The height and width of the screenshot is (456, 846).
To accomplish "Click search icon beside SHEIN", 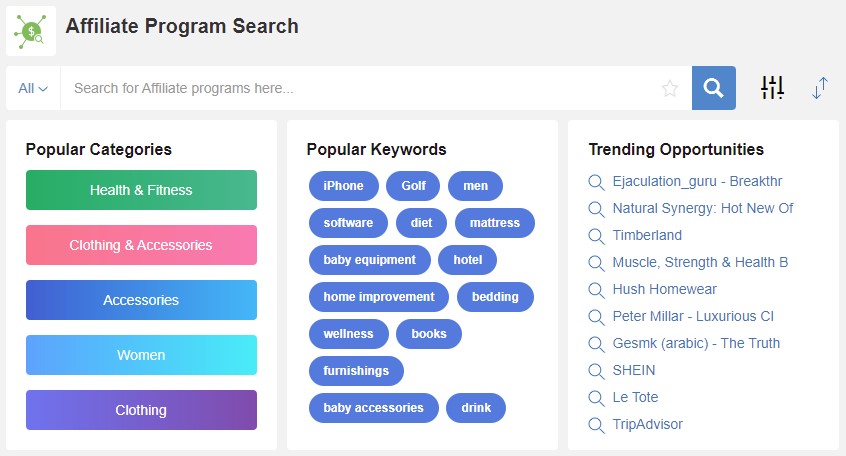I will (x=596, y=371).
